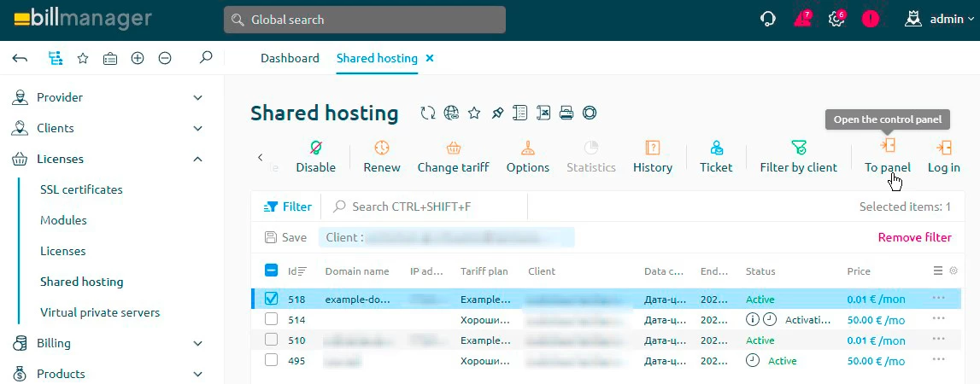Image resolution: width=980 pixels, height=384 pixels.
Task: Click the Renew toolbar icon
Action: click(x=381, y=148)
